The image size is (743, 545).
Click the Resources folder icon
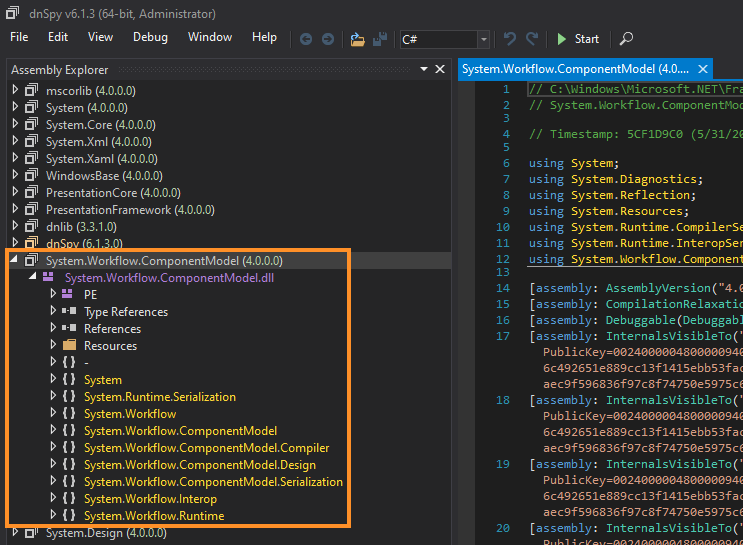69,345
